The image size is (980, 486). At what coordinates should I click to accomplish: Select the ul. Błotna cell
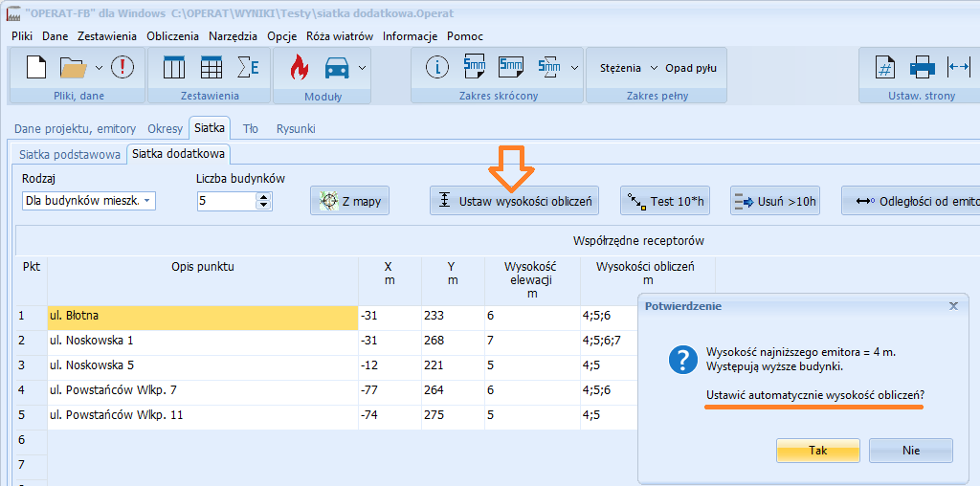click(x=203, y=318)
